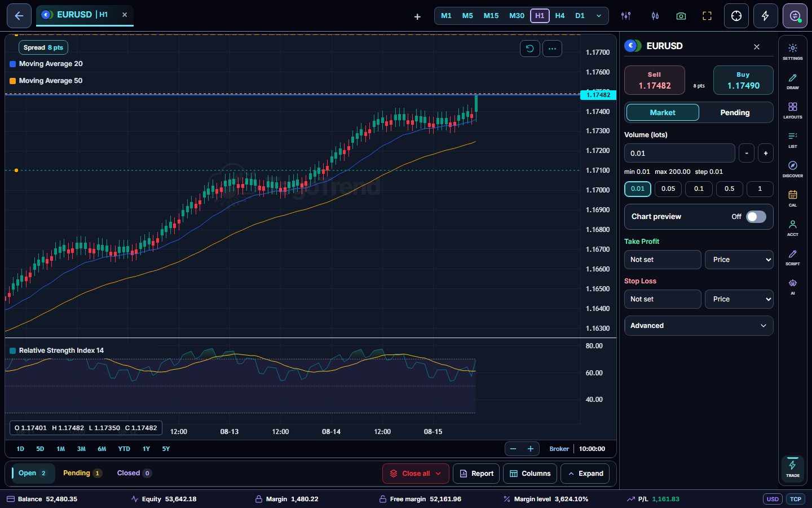Toggle the Chart preview switch
The image size is (812, 508).
(x=756, y=217)
